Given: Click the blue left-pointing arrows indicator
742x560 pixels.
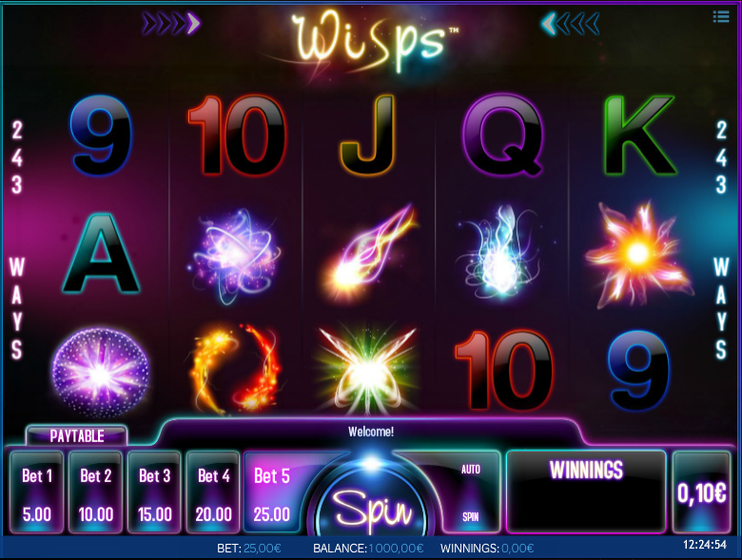Looking at the screenshot, I should click(x=570, y=23).
